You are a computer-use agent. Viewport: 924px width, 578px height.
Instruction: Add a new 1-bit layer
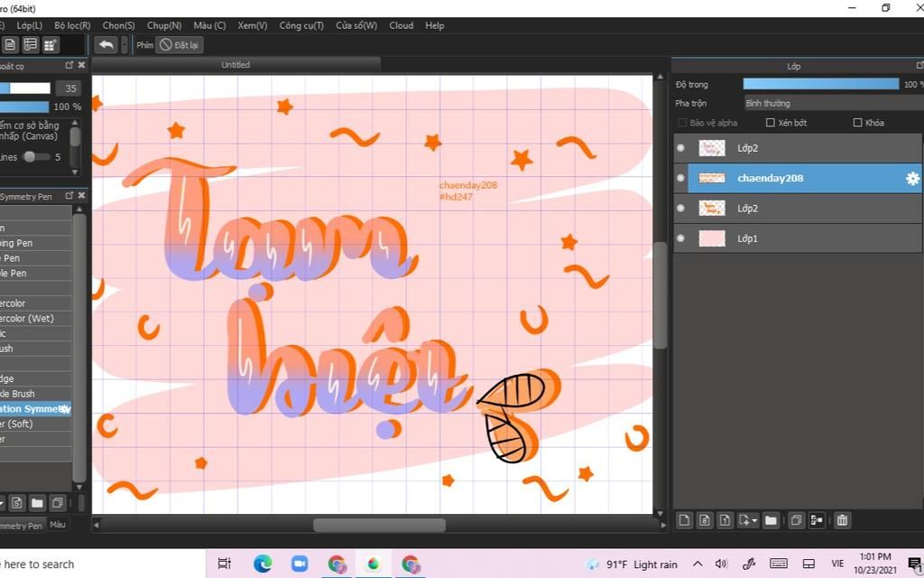(x=725, y=520)
